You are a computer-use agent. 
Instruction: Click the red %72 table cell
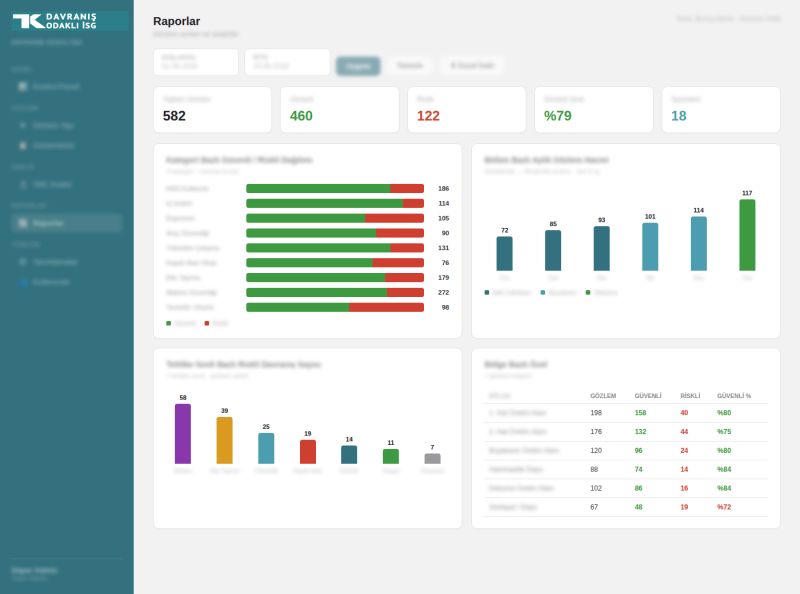click(724, 507)
